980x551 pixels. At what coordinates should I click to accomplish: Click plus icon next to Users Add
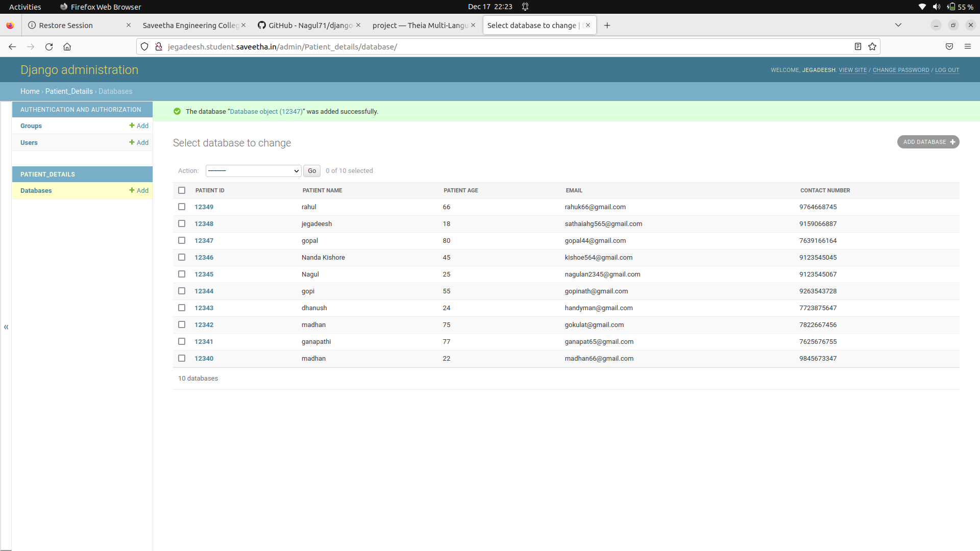(x=132, y=142)
